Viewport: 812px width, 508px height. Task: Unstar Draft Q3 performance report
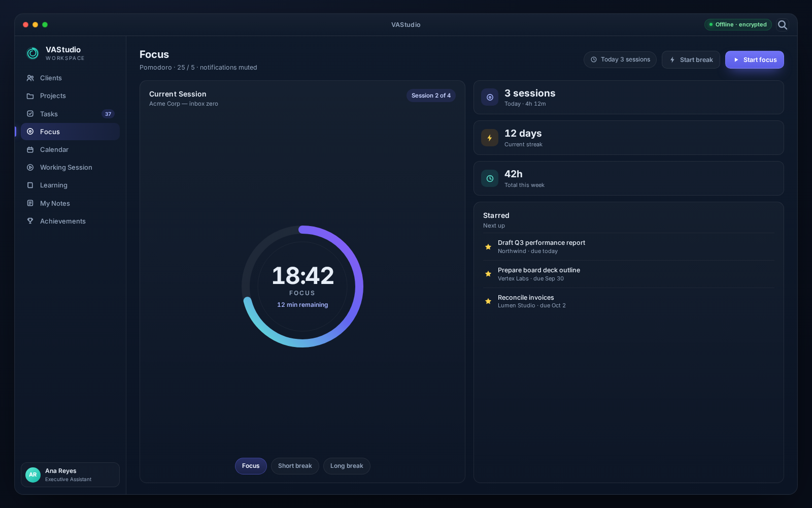tap(488, 247)
